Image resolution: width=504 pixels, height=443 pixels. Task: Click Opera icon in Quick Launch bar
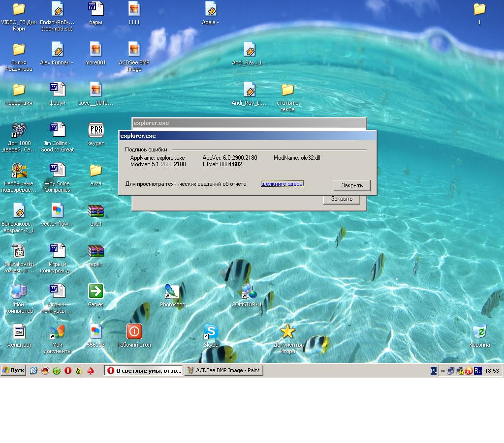68,371
